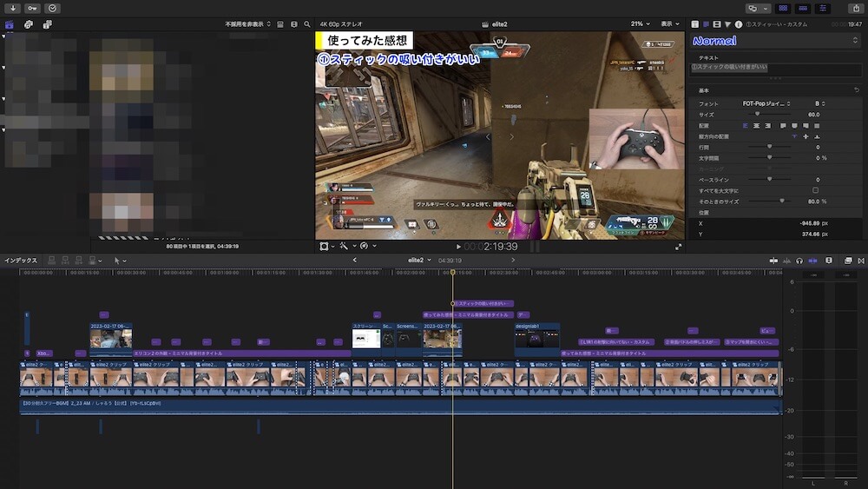Open the retime speed menu icon
868x489 pixels.
(367, 247)
